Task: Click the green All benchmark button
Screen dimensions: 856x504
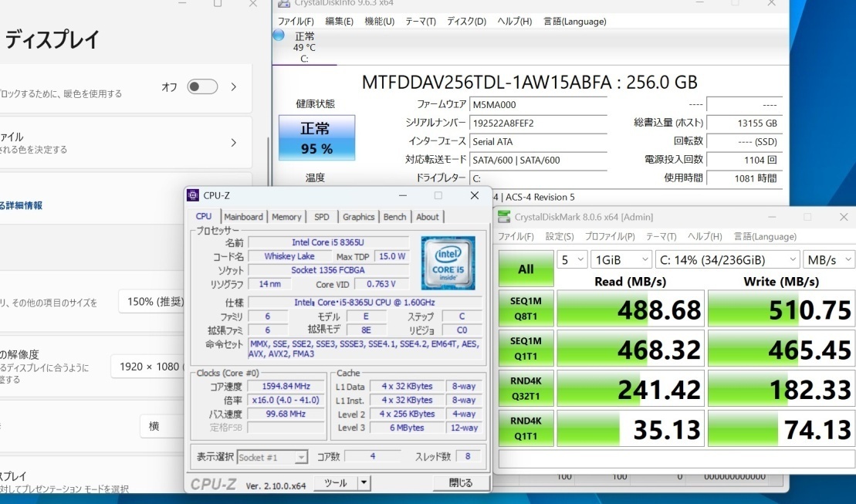Action: coord(526,269)
